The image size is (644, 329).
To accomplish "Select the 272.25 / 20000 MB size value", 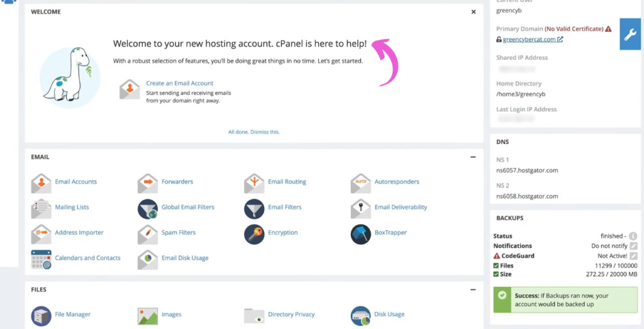I will pyautogui.click(x=611, y=274).
